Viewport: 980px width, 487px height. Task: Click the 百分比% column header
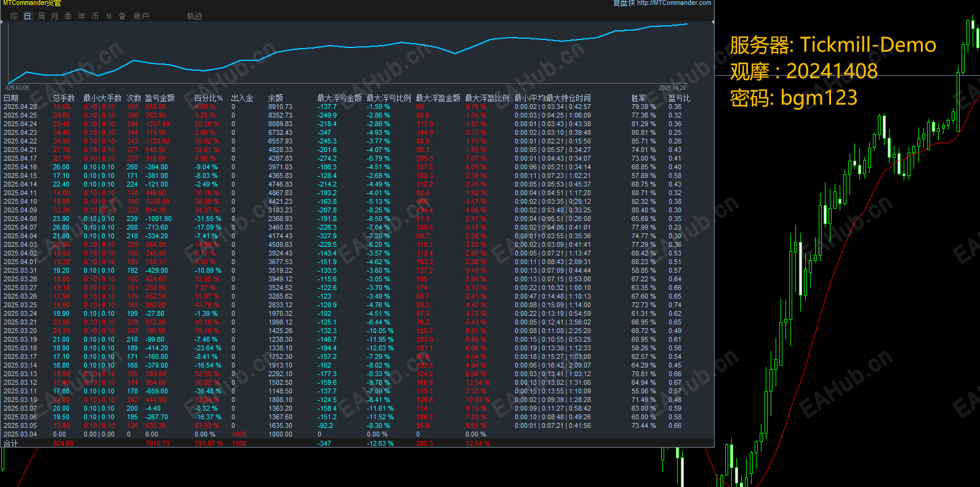coord(209,98)
